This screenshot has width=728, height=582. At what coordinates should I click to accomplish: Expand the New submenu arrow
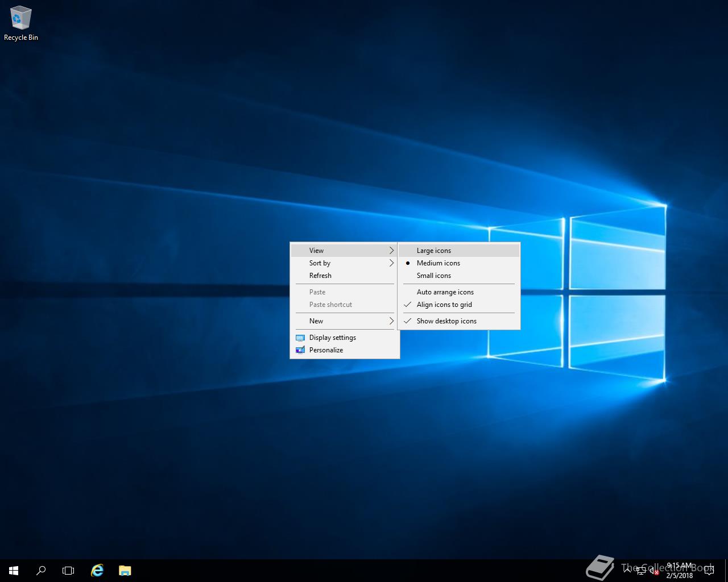(x=391, y=321)
